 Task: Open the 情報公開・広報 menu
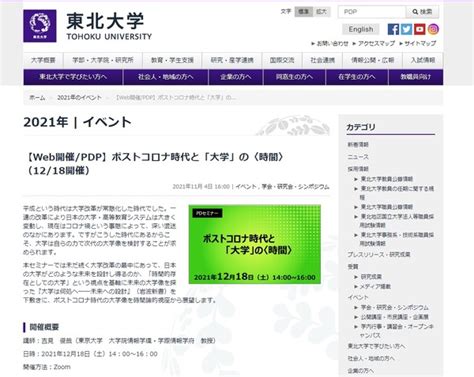(x=372, y=60)
